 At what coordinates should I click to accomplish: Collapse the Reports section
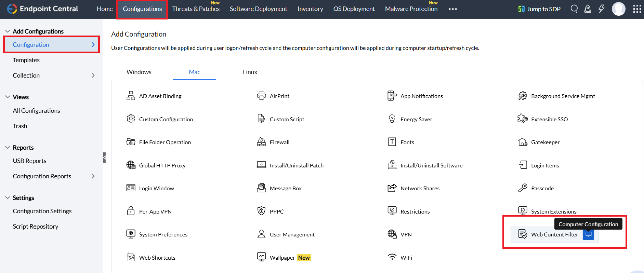[8, 147]
